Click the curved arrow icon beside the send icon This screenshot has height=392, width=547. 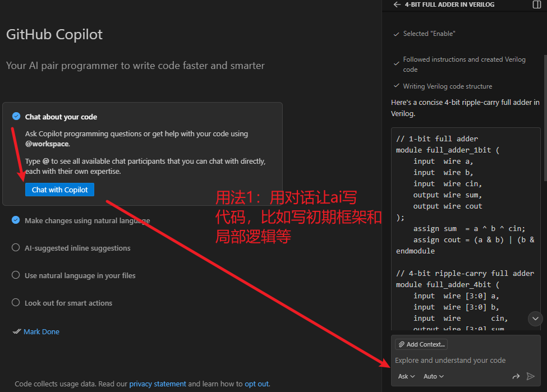[x=516, y=376]
